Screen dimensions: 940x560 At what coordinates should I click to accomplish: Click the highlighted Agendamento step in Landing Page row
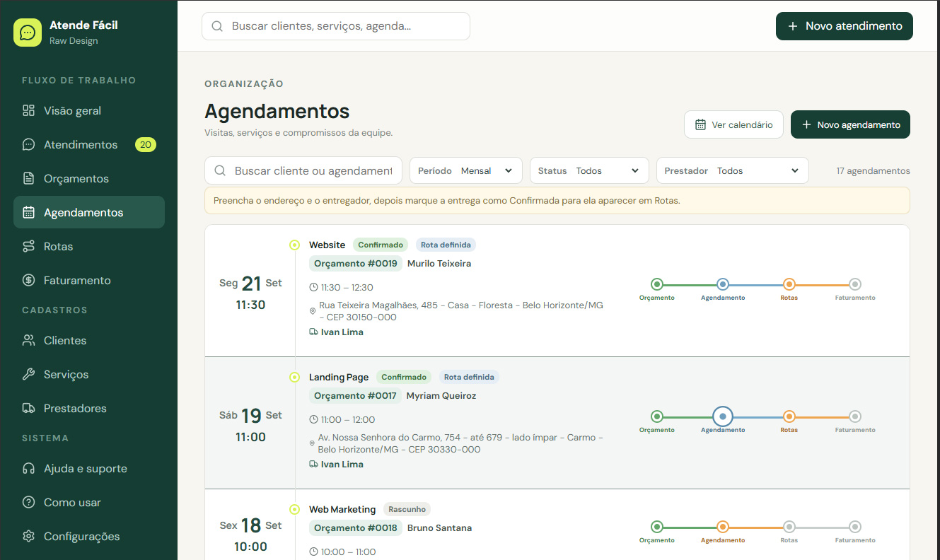pos(723,416)
